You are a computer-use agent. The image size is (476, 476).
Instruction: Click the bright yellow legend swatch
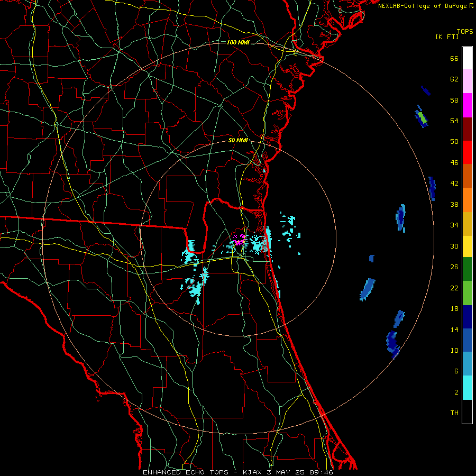(x=467, y=246)
